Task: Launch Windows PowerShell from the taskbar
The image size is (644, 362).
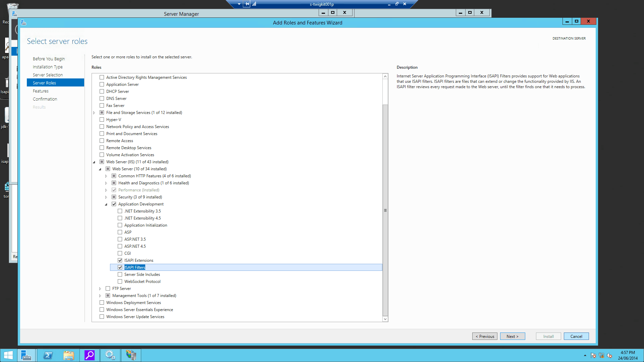Action: pos(48,355)
